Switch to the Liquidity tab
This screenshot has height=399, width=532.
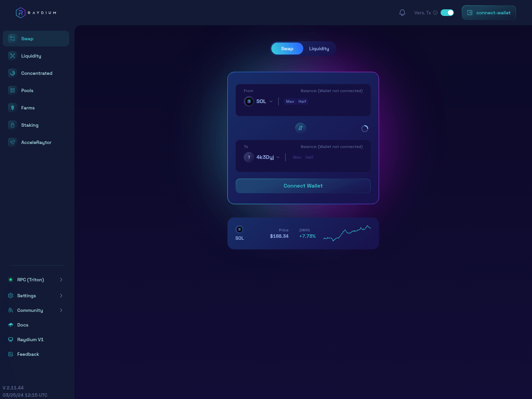coord(319,49)
